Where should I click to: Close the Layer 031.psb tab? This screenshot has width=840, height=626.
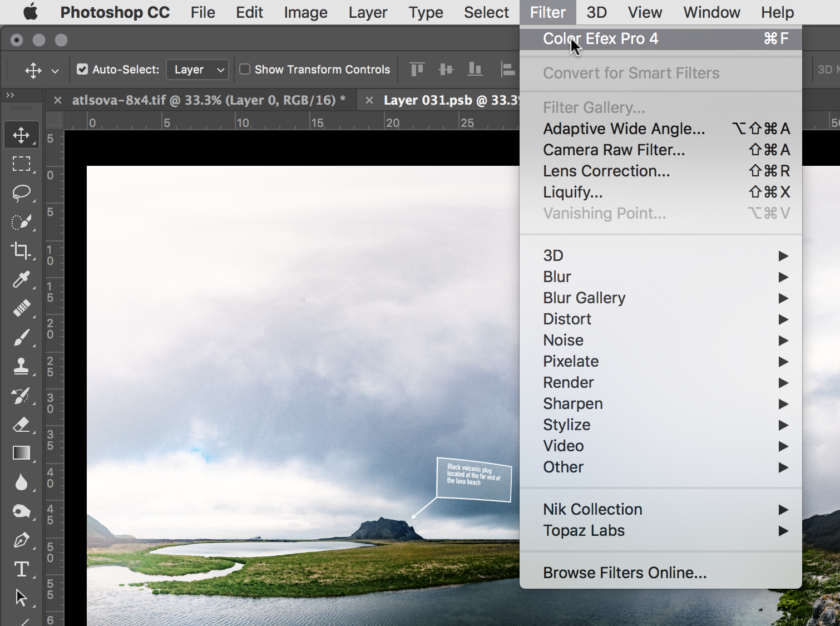click(x=369, y=101)
